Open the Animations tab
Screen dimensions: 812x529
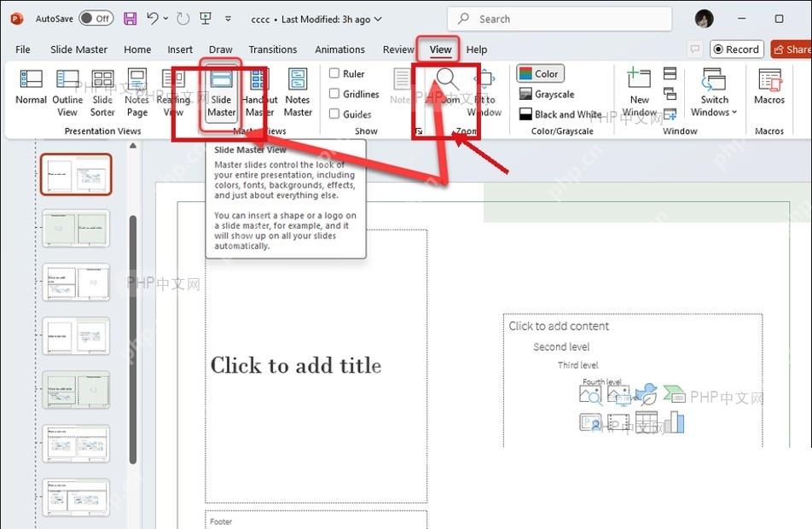339,49
